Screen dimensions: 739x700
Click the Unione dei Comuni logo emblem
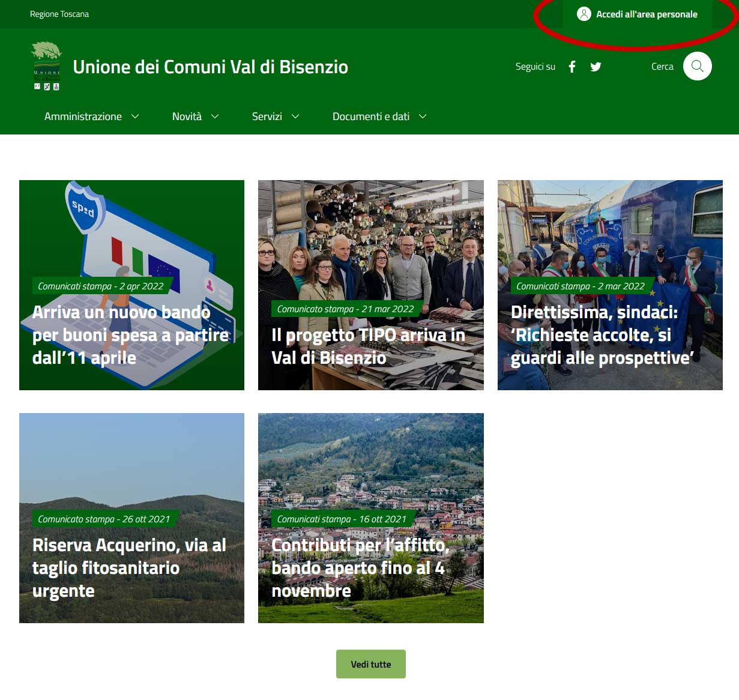click(x=47, y=66)
